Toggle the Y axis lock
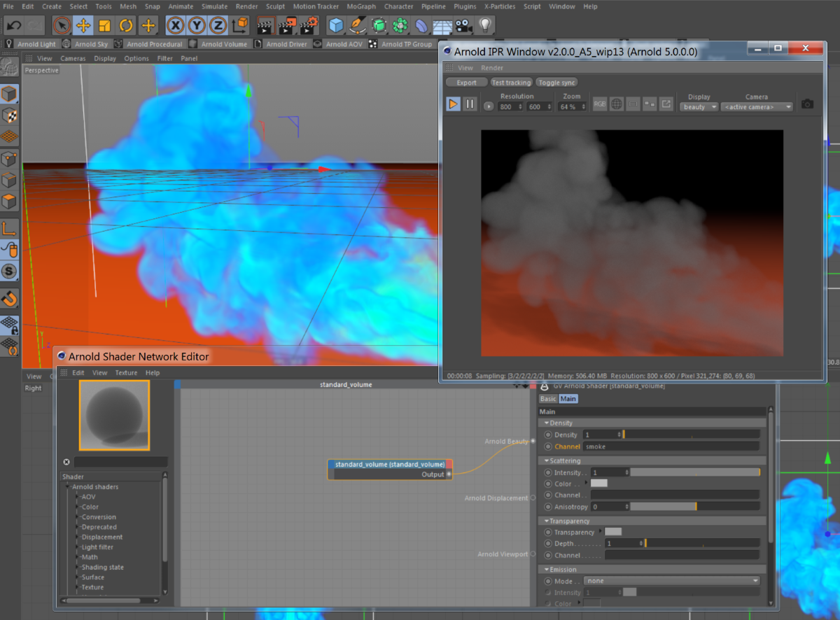This screenshot has width=840, height=620. tap(197, 26)
